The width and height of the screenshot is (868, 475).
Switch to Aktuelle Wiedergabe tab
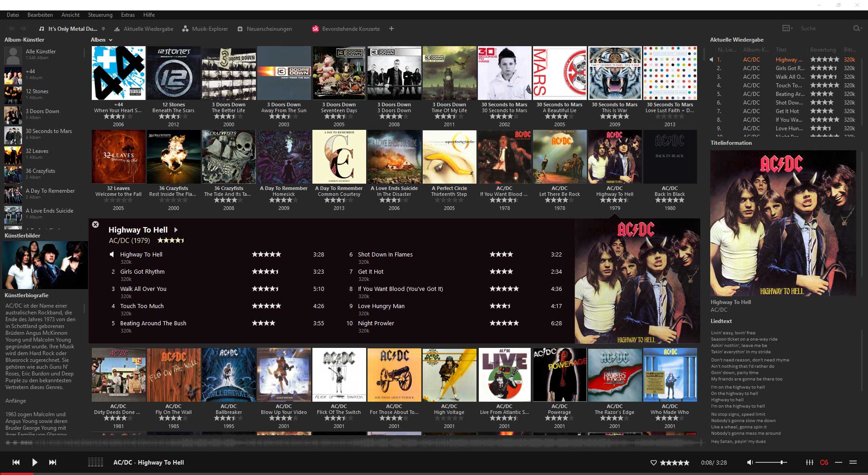pyautogui.click(x=144, y=28)
